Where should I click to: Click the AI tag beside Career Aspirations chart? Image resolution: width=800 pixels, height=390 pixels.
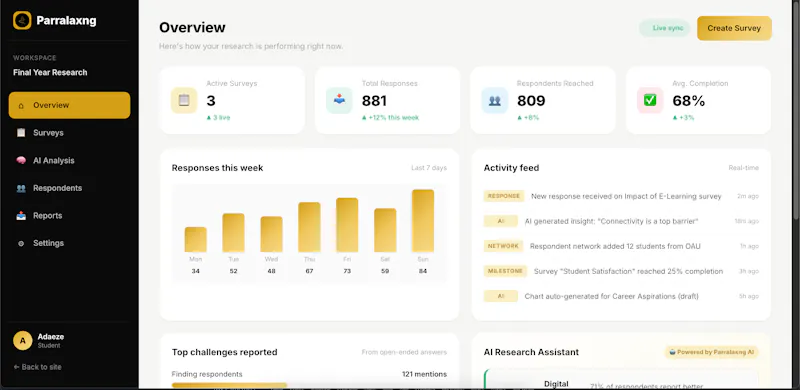click(x=501, y=296)
